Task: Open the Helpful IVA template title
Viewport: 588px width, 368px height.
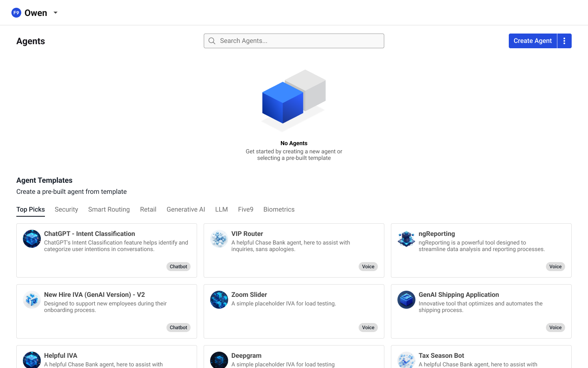Action: coord(60,356)
